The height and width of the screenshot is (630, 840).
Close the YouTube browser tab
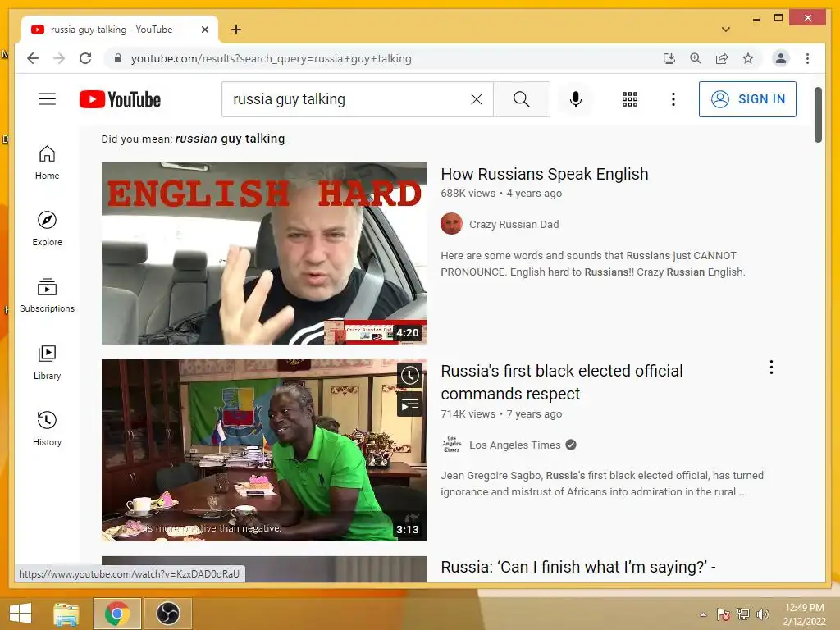[204, 30]
